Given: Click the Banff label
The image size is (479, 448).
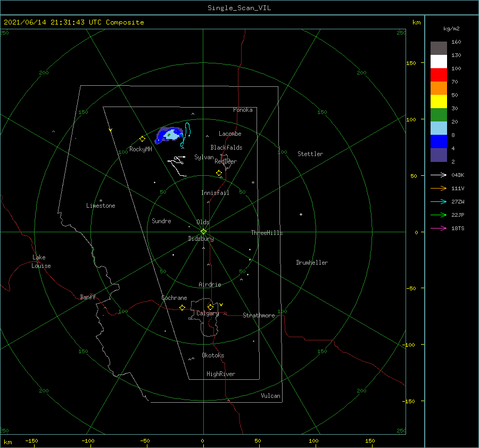Looking at the screenshot, I should point(88,297).
